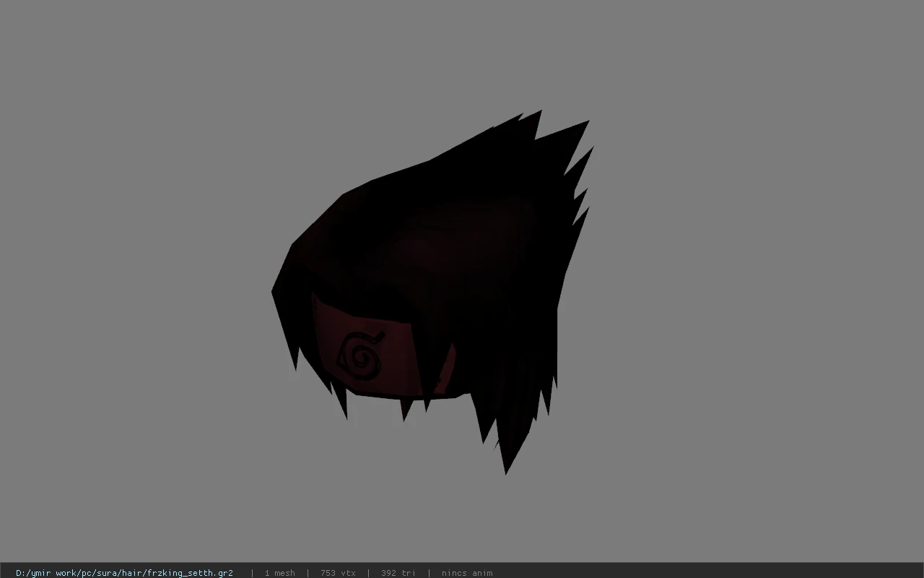
Task: Click the file path frzking_setth.gr2 in status bar
Action: pos(124,573)
